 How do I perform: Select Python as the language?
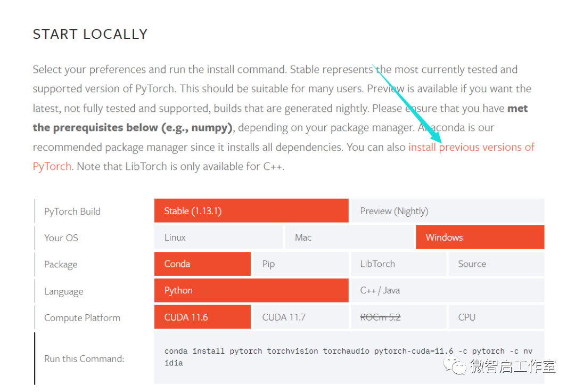(x=251, y=290)
